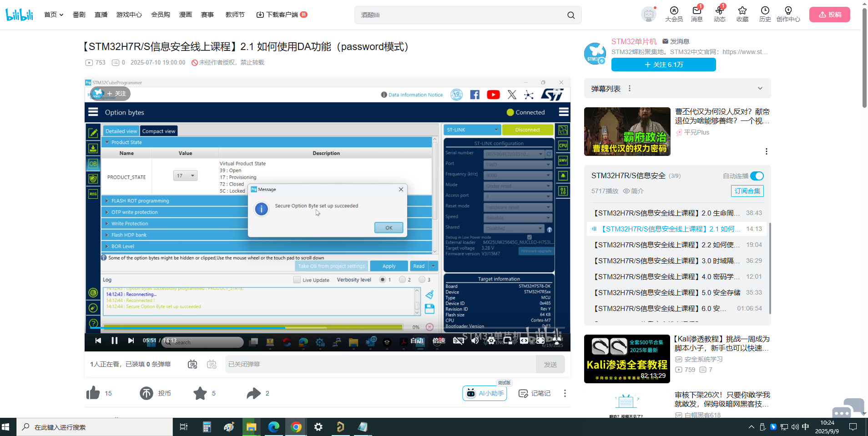
Task: Open the player settings gear
Action: point(491,341)
